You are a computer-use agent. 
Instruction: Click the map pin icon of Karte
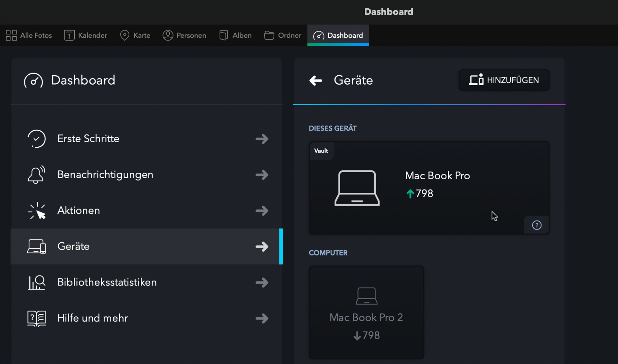(125, 35)
